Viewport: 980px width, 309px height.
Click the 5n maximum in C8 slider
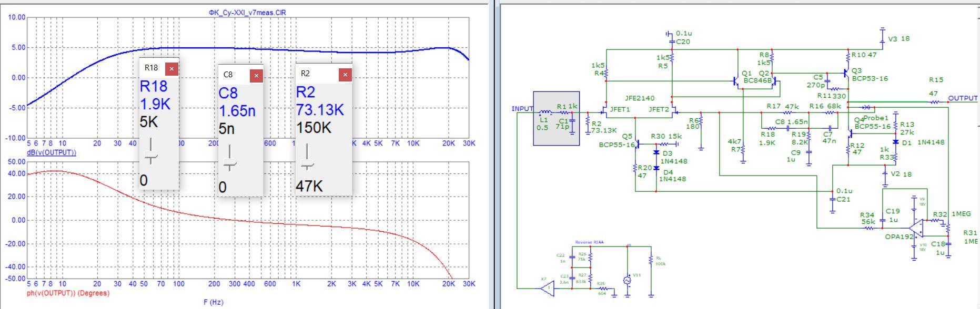pyautogui.click(x=227, y=129)
